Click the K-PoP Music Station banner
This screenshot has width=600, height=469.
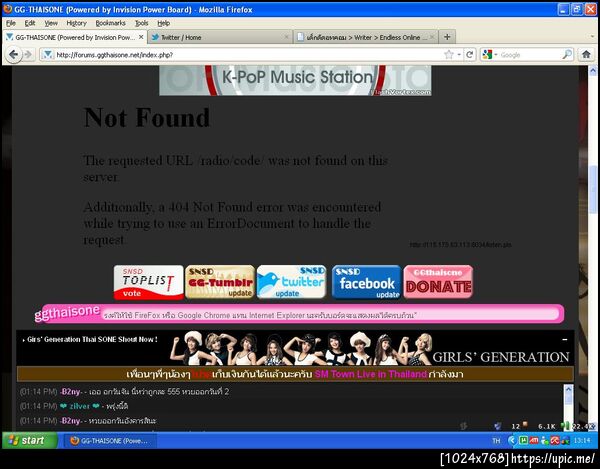tap(295, 80)
